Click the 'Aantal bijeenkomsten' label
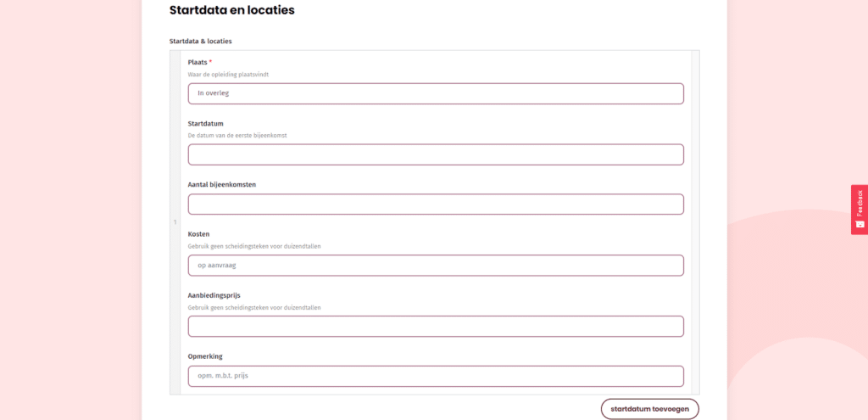The width and height of the screenshot is (868, 420). pyautogui.click(x=221, y=184)
